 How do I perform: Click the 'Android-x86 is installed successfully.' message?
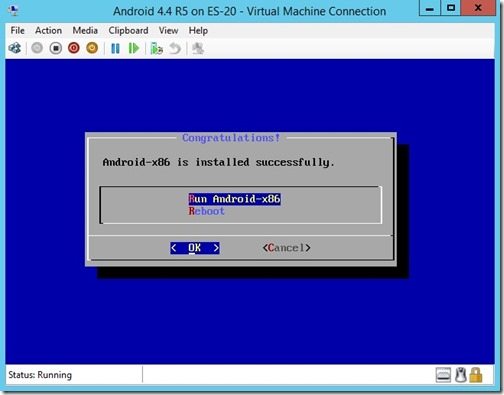pos(218,162)
